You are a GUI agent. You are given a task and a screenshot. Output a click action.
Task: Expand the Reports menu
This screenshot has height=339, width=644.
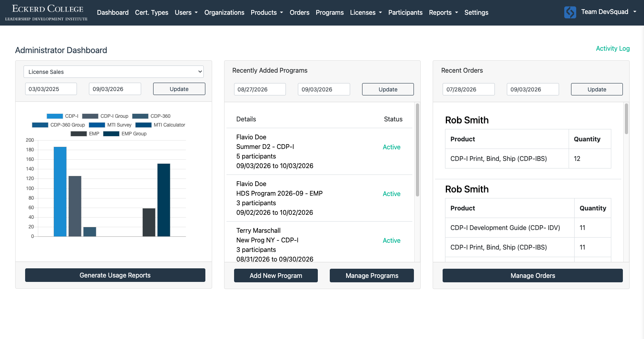443,12
